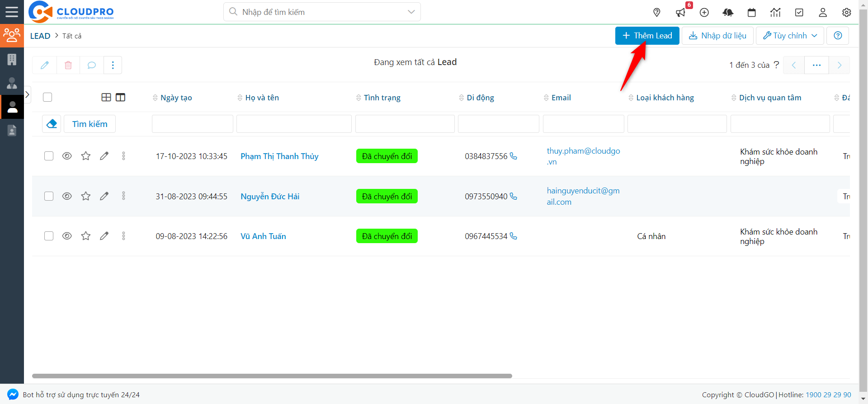Select the contact card sidebar icon at bottom
Screen dimensions: 868x404
[12, 131]
